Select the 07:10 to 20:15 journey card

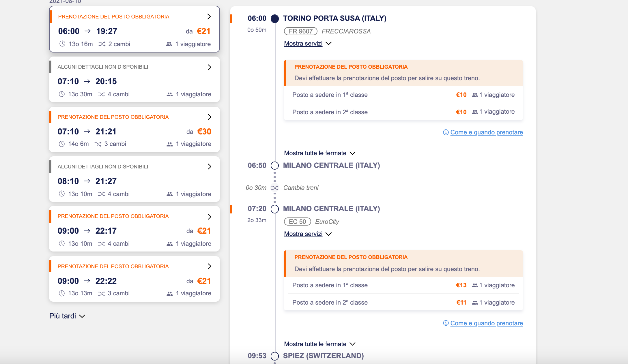coord(134,79)
